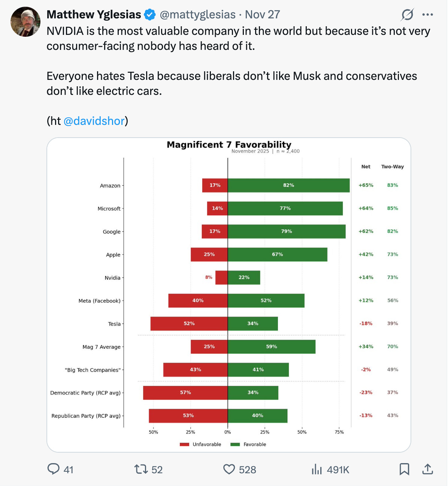Open the @davidshor mention link

pyautogui.click(x=94, y=121)
